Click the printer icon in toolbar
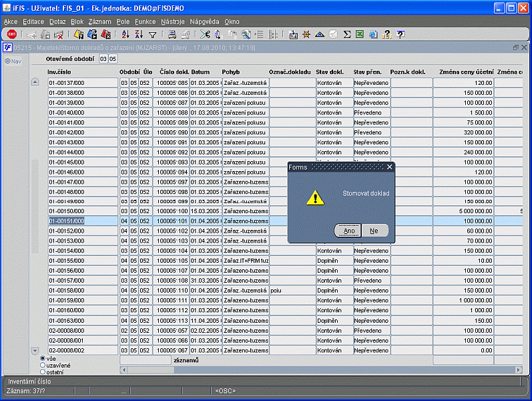Screen dimensions: 532x401 pos(172,34)
